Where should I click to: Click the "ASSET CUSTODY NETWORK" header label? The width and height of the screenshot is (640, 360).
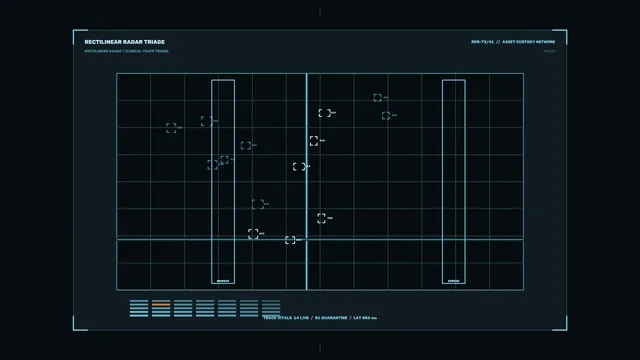[x=529, y=42]
